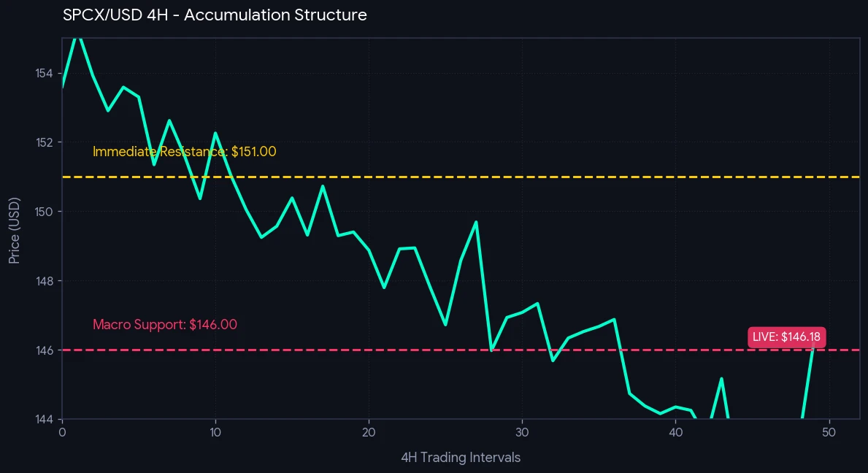This screenshot has width=868, height=473.
Task: Click the 146 price tick label
Action: tap(44, 350)
